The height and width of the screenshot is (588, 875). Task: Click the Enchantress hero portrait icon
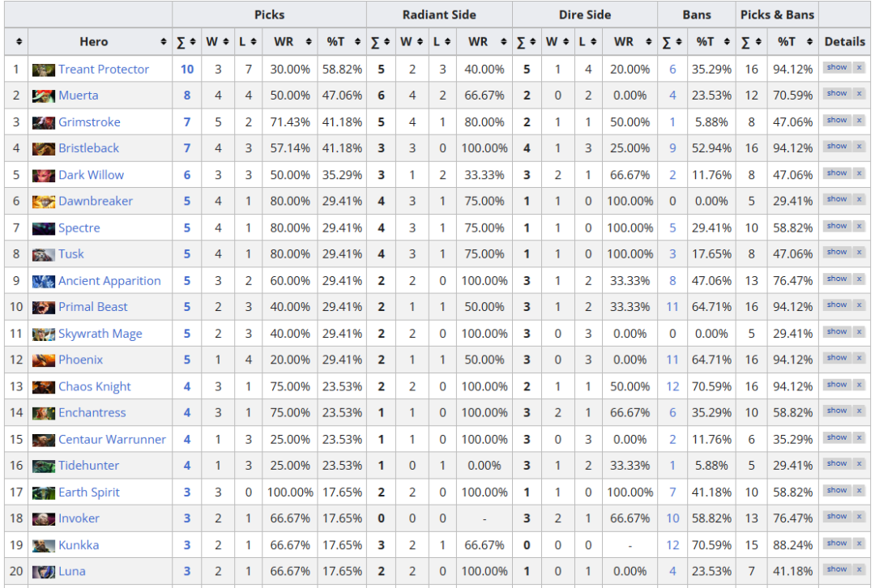pos(44,413)
